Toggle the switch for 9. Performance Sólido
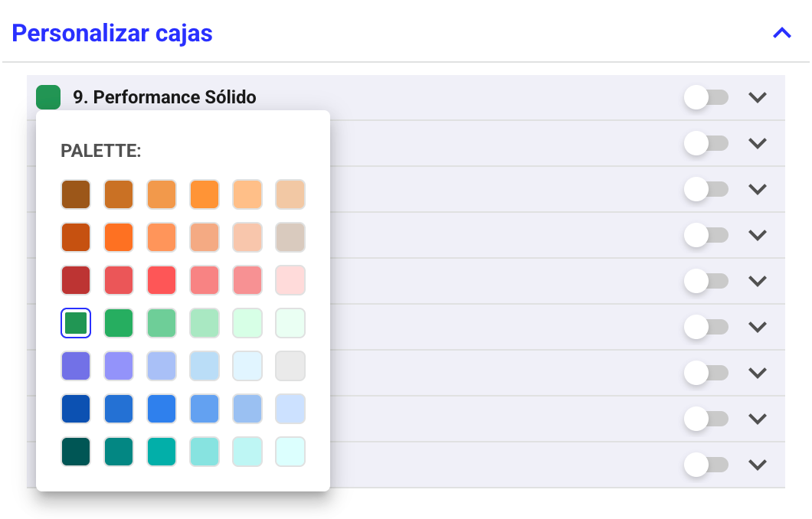Viewport: 812px width, 519px height. pos(706,97)
